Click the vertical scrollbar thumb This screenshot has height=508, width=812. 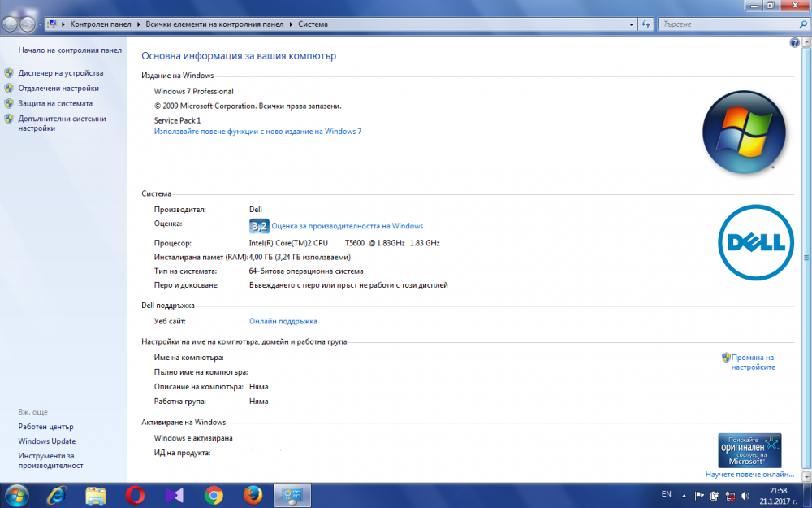[806, 258]
